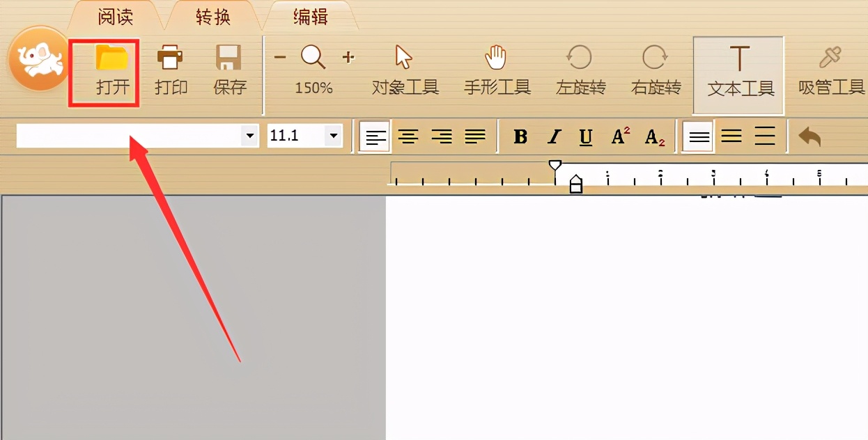Switch to the 编辑 tab
The image size is (868, 440).
311,17
